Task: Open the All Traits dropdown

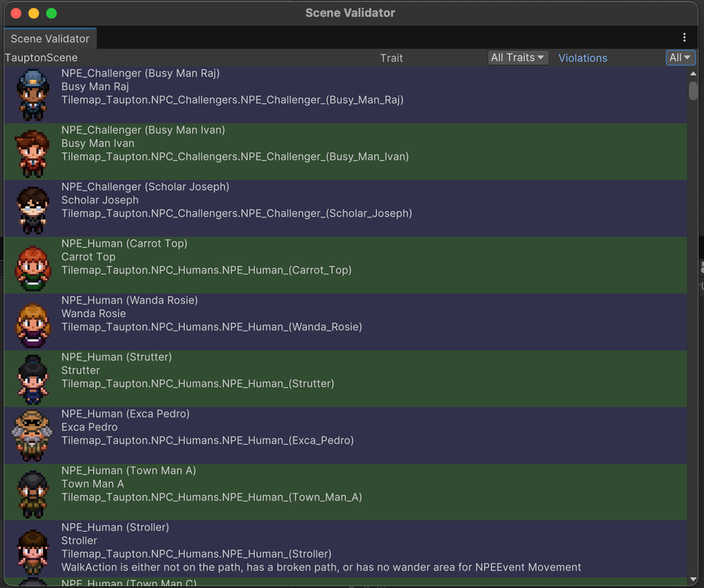Action: pos(518,57)
